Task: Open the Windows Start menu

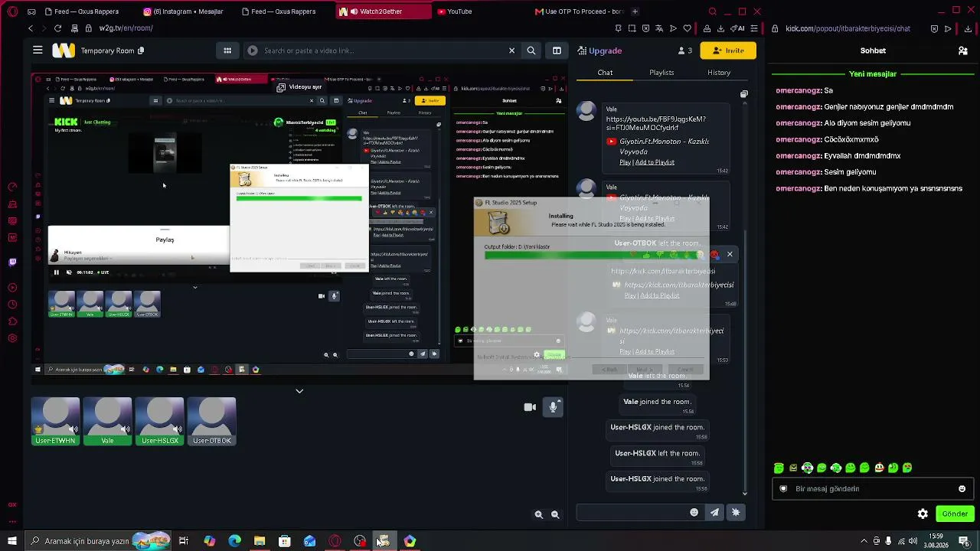Action: tap(11, 541)
